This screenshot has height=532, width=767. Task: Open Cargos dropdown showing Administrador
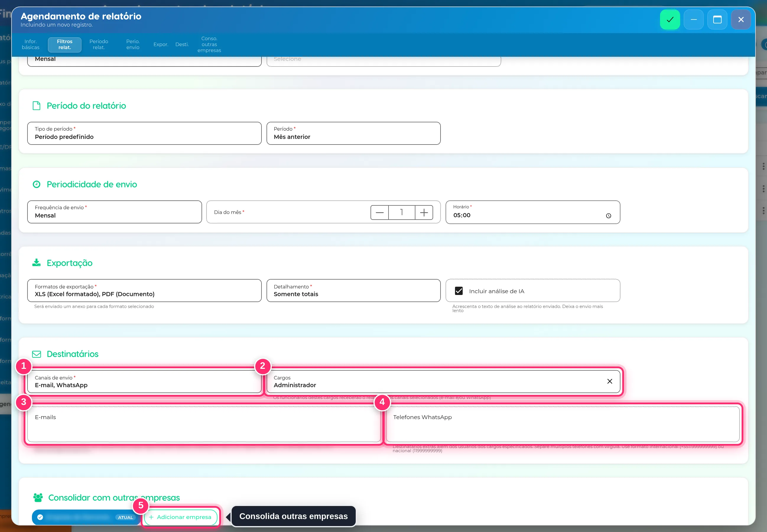click(443, 382)
